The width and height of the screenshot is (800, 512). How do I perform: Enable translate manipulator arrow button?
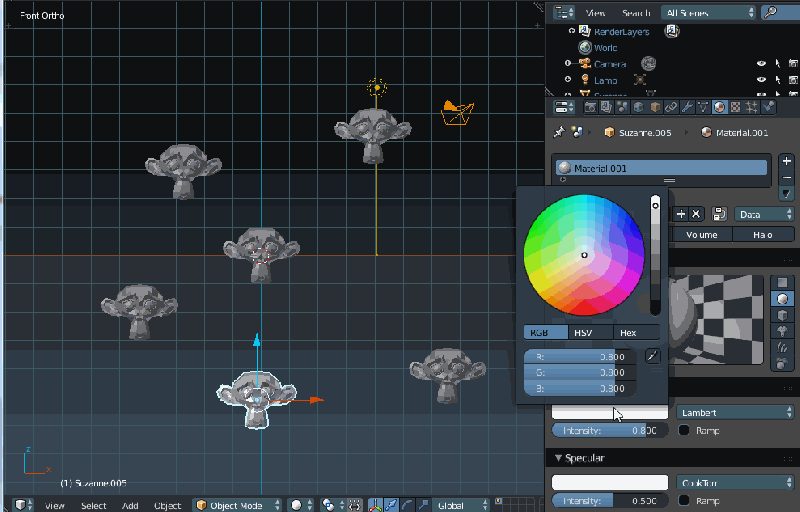tap(391, 505)
